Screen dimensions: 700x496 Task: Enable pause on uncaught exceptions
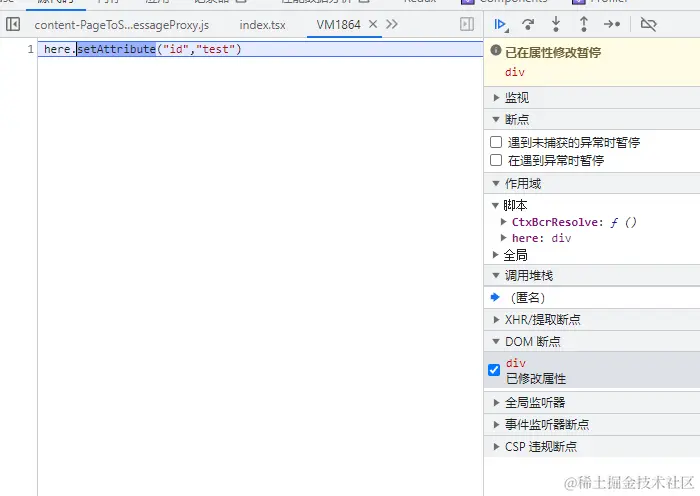click(496, 142)
